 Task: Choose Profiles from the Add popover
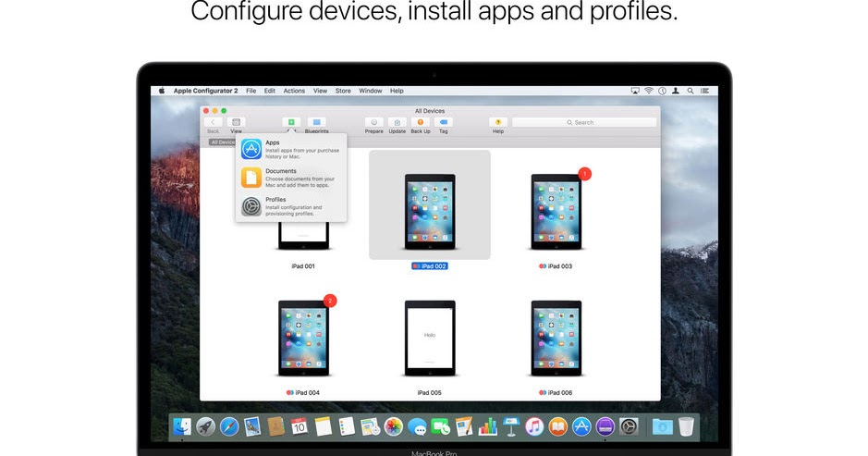tap(291, 206)
